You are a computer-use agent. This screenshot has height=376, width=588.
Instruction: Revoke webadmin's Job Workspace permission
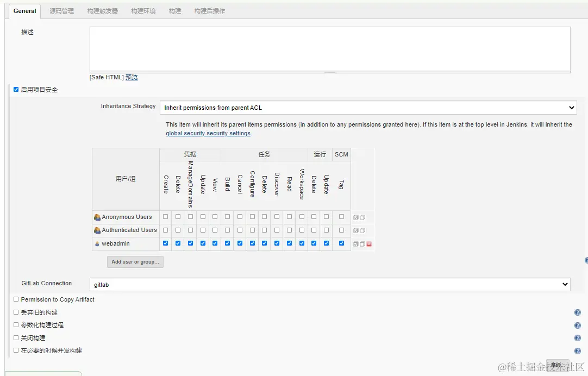pyautogui.click(x=302, y=243)
